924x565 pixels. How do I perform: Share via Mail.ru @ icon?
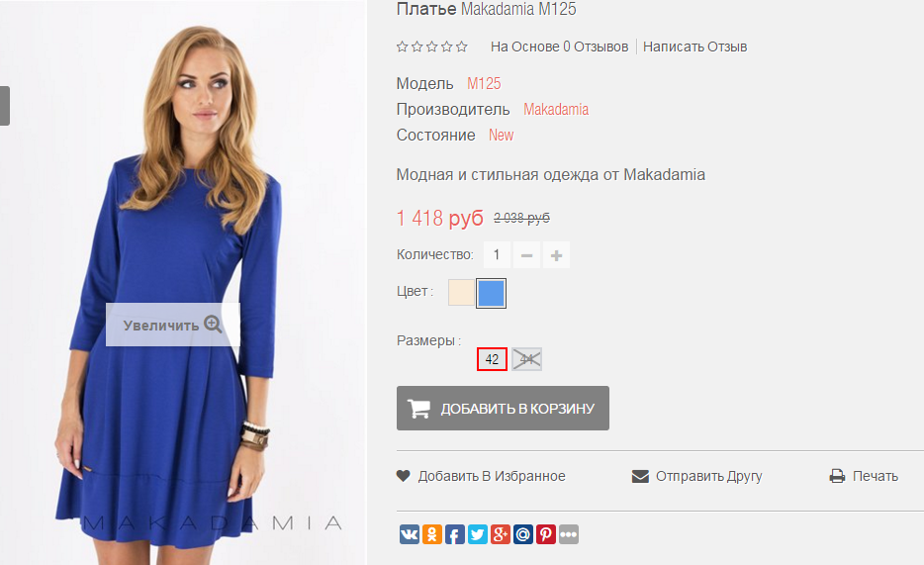[x=522, y=534]
